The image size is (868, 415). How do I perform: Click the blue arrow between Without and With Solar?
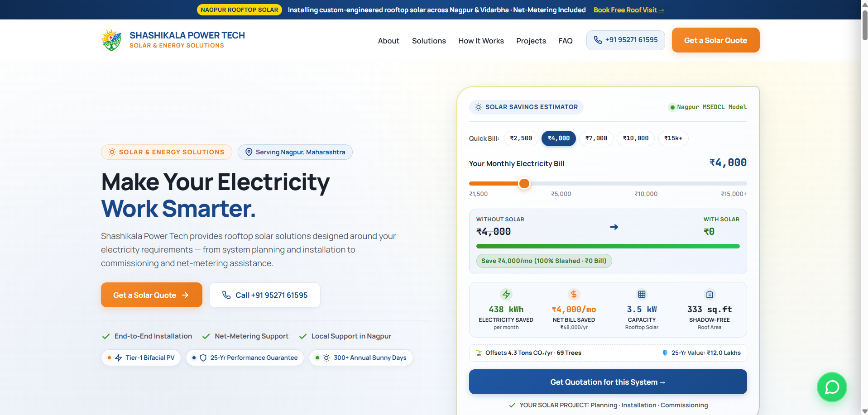pyautogui.click(x=614, y=227)
